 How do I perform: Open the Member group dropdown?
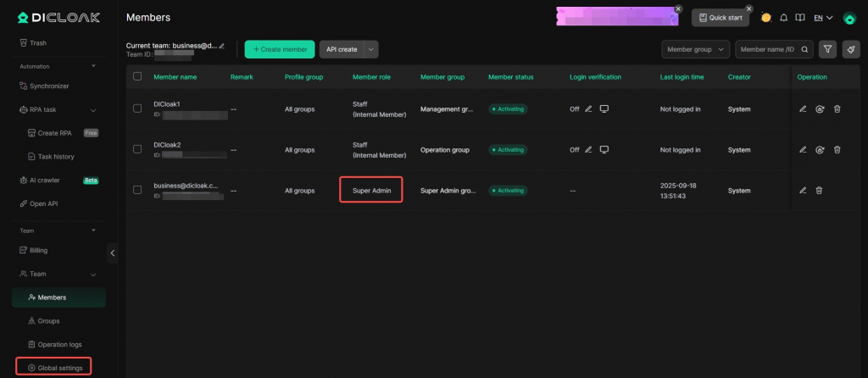(695, 49)
